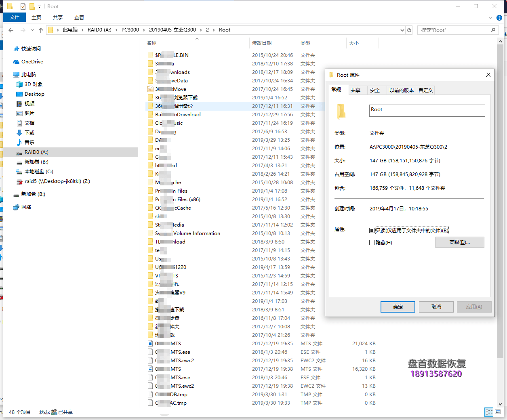Image resolution: width=507 pixels, height=420 pixels.
Task: Open Explorer help question mark icon
Action: tap(499, 18)
